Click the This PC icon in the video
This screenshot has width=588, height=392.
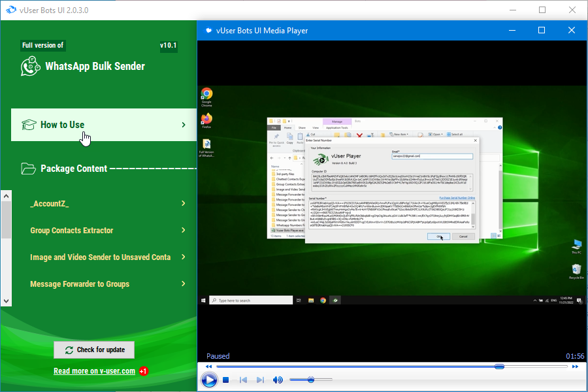[576, 246]
